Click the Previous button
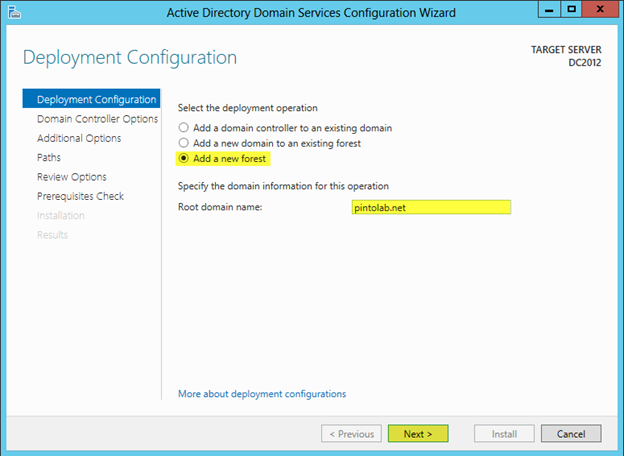The height and width of the screenshot is (456, 624). (x=351, y=433)
